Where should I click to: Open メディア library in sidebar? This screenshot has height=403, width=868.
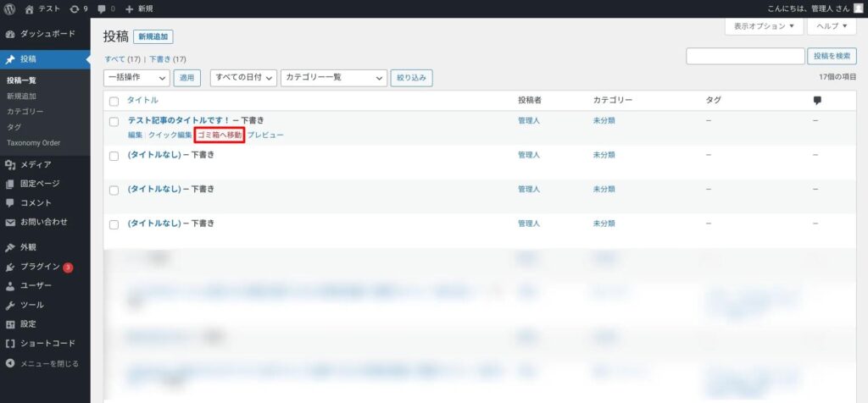click(x=36, y=164)
